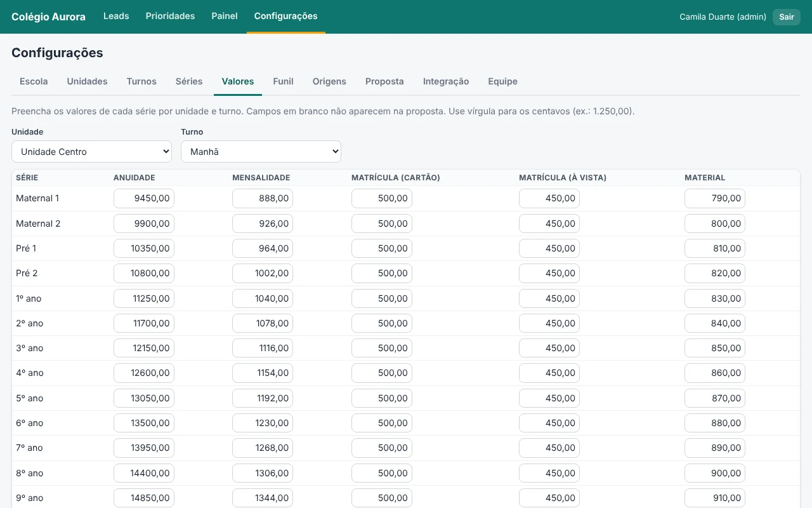The width and height of the screenshot is (812, 508).
Task: Click the Colégio Aurora logo text
Action: tap(48, 17)
